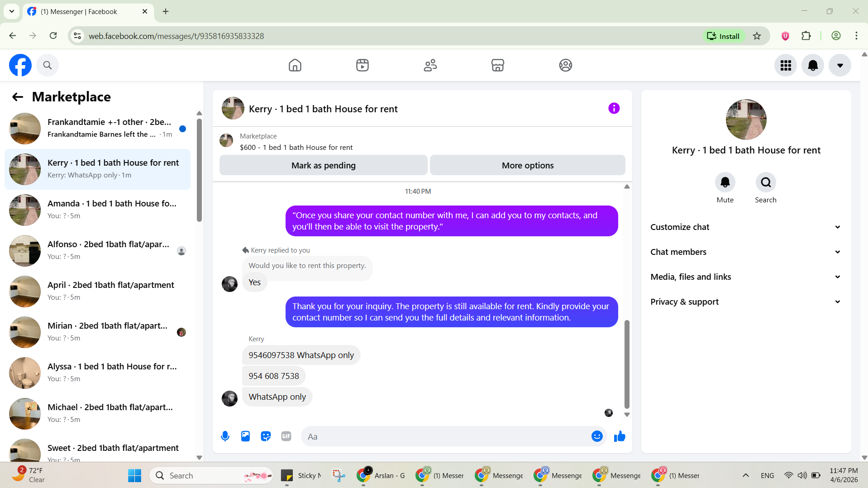
Task: Go to the Home feed icon
Action: pyautogui.click(x=295, y=65)
